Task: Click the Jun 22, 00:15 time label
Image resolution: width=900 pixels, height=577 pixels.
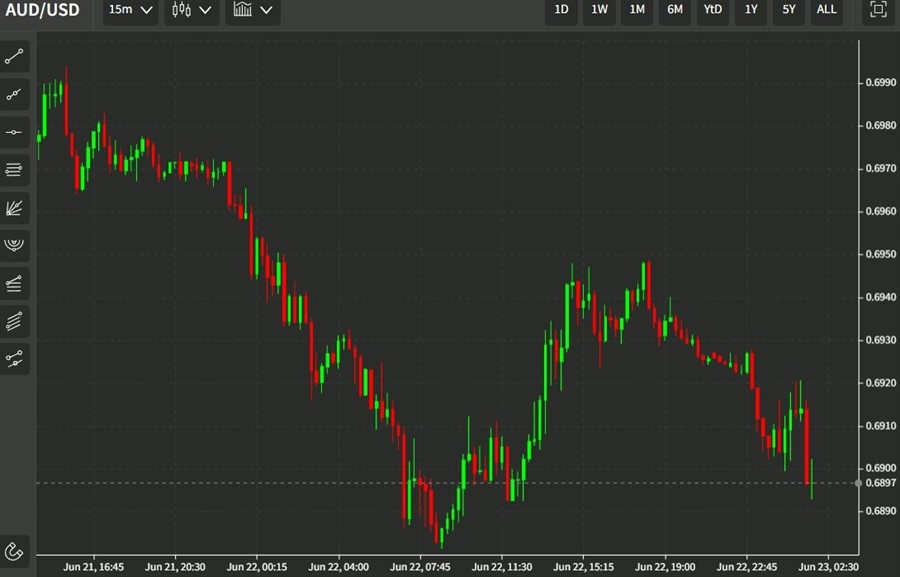Action: [x=257, y=567]
